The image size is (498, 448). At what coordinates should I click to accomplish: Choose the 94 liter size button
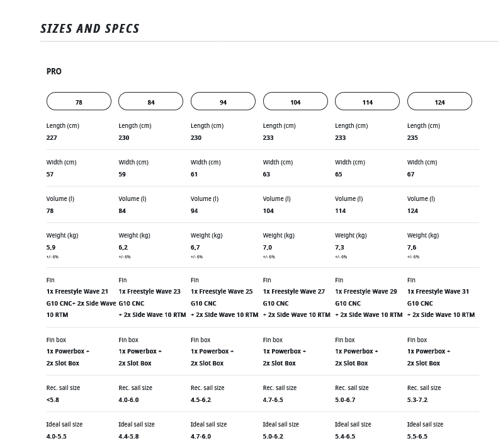[223, 101]
